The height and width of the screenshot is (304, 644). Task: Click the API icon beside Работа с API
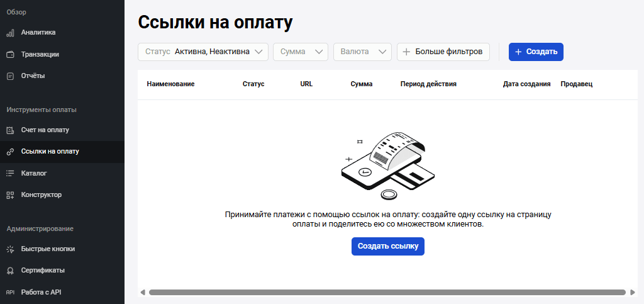(x=10, y=292)
